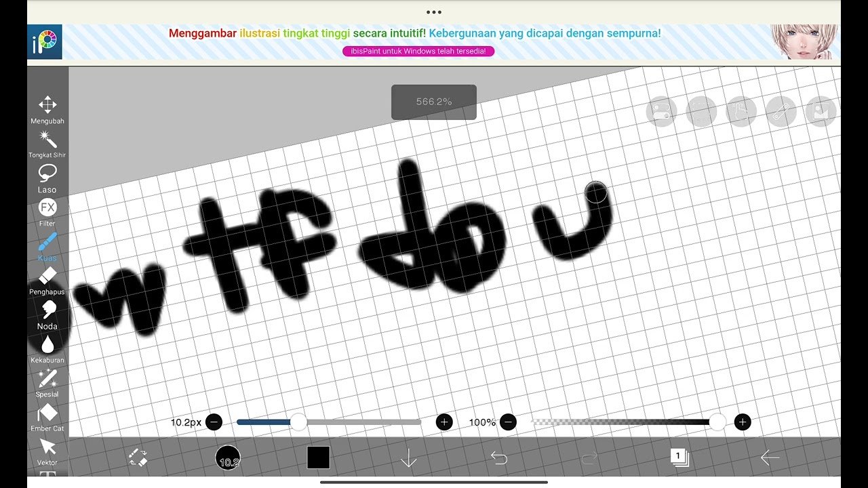Select the Tongkat Sihir magic wand tool
Viewport: 868px width, 488px height.
point(47,144)
